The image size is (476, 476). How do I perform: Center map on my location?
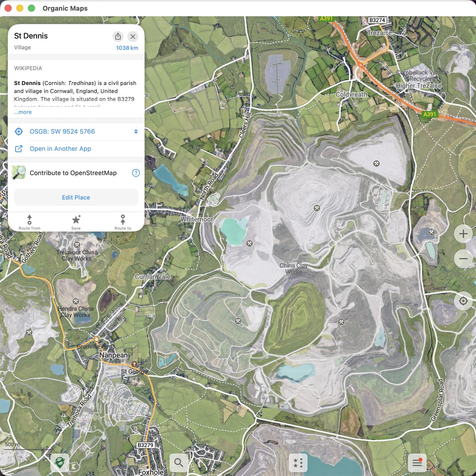point(463,301)
